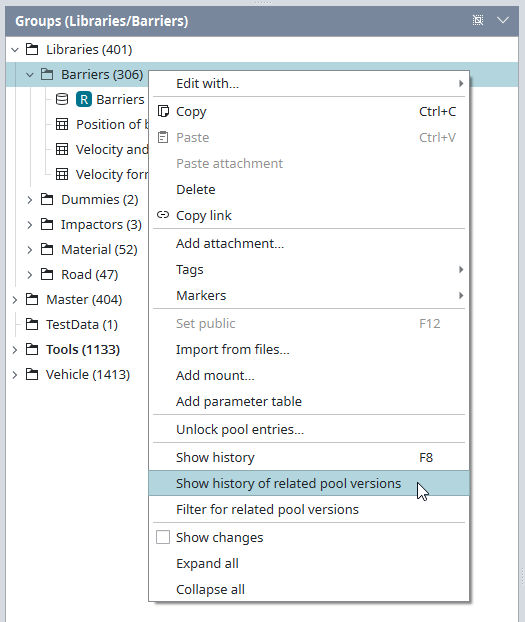Choose Copy from the context menu
The image size is (525, 622).
coord(309,111)
